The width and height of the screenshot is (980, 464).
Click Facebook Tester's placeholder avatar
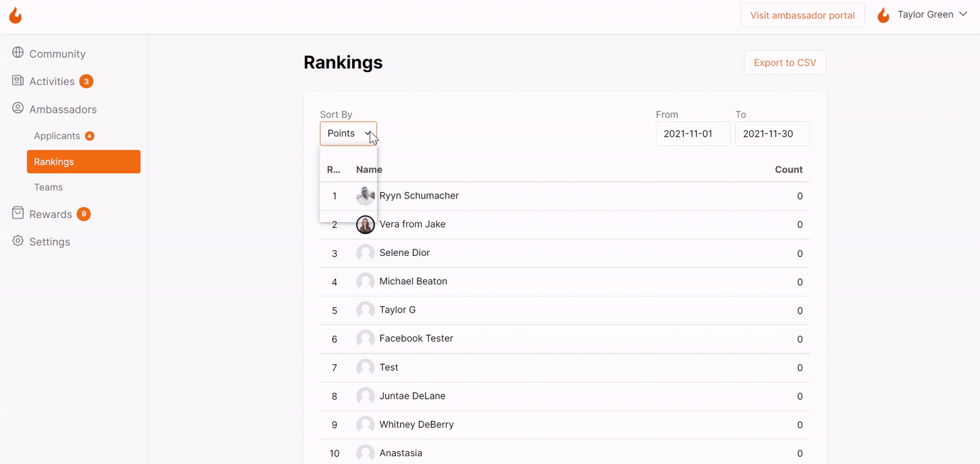click(x=365, y=338)
